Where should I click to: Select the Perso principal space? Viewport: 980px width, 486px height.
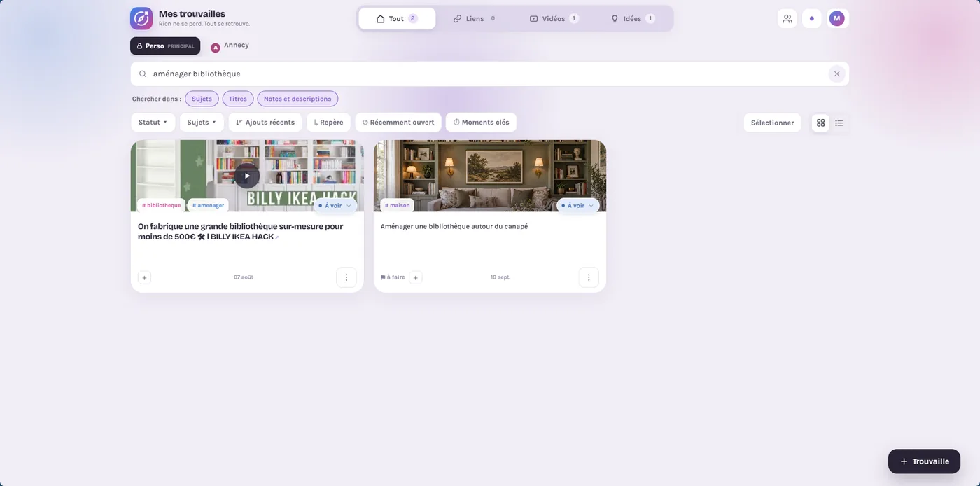coord(165,46)
